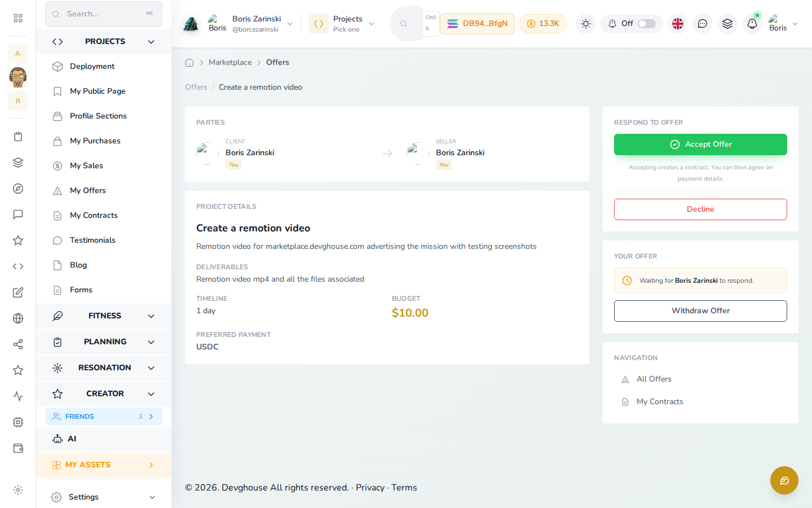Viewport: 812px width, 508px height.
Task: Toggle the Off notification switch
Action: pyautogui.click(x=647, y=24)
